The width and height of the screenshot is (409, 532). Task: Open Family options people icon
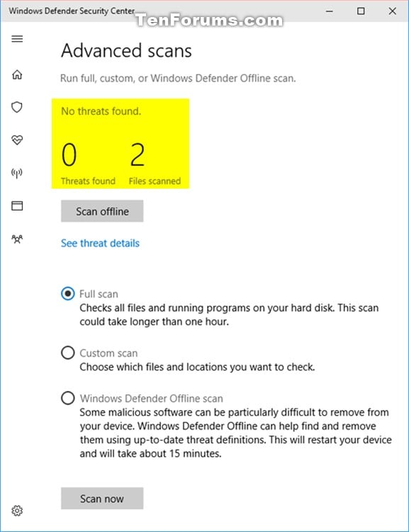point(17,239)
